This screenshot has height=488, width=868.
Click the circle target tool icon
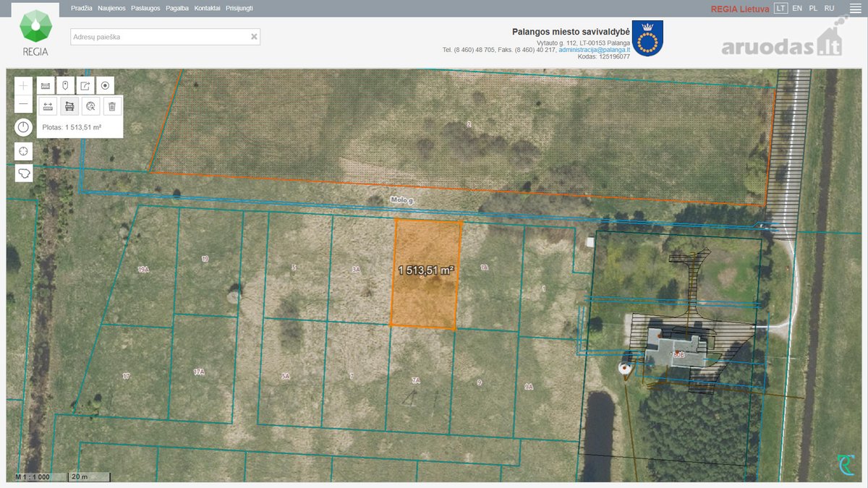(x=105, y=85)
